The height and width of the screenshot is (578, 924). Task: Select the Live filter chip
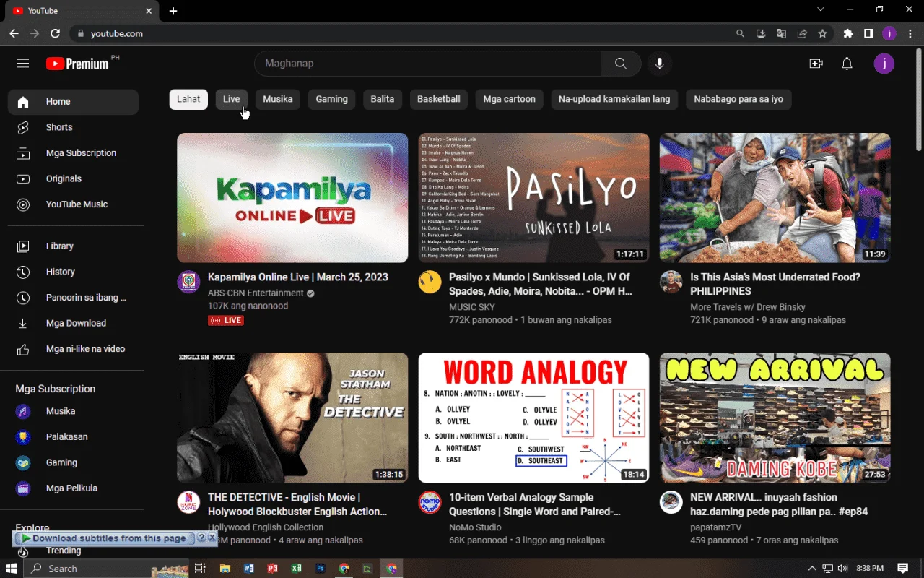click(232, 99)
